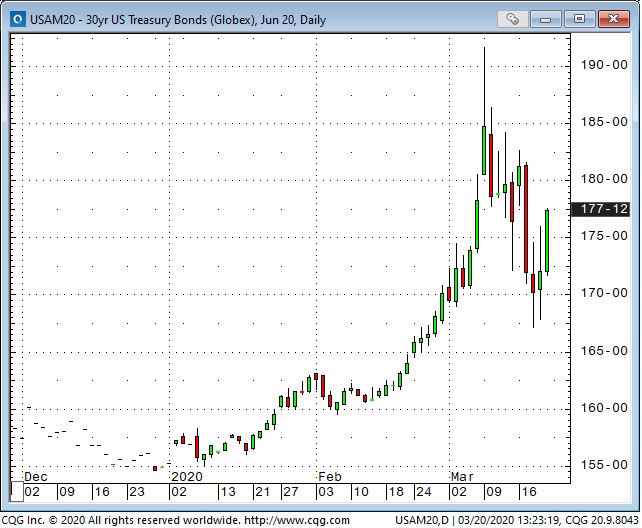Click the 185-00 price axis label

click(x=604, y=122)
